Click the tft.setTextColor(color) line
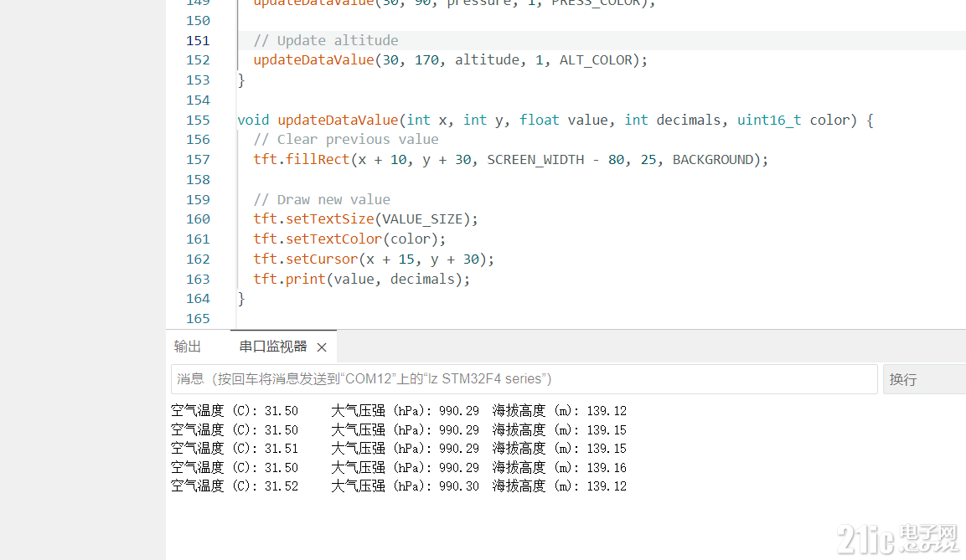966x560 pixels. coord(349,239)
